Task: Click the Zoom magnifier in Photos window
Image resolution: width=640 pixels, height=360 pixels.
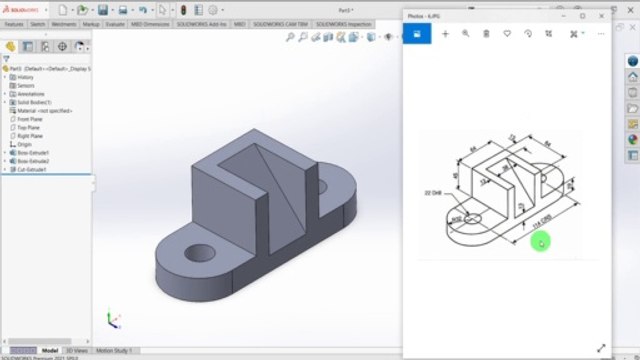Action: [x=465, y=33]
